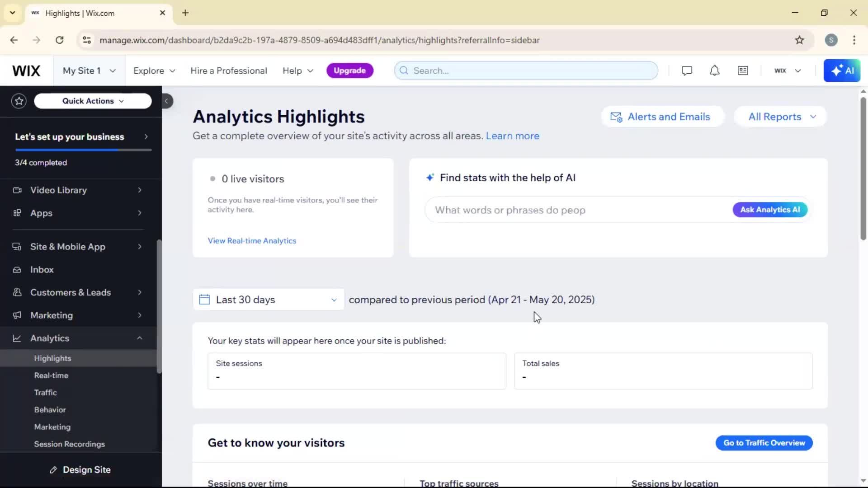The image size is (868, 488).
Task: Launch the AI assistant button
Action: (x=842, y=70)
